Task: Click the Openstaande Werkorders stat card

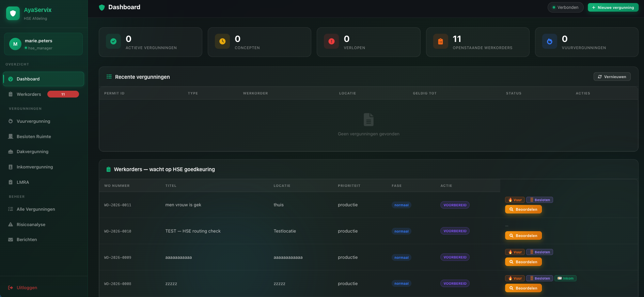Action: (x=477, y=42)
